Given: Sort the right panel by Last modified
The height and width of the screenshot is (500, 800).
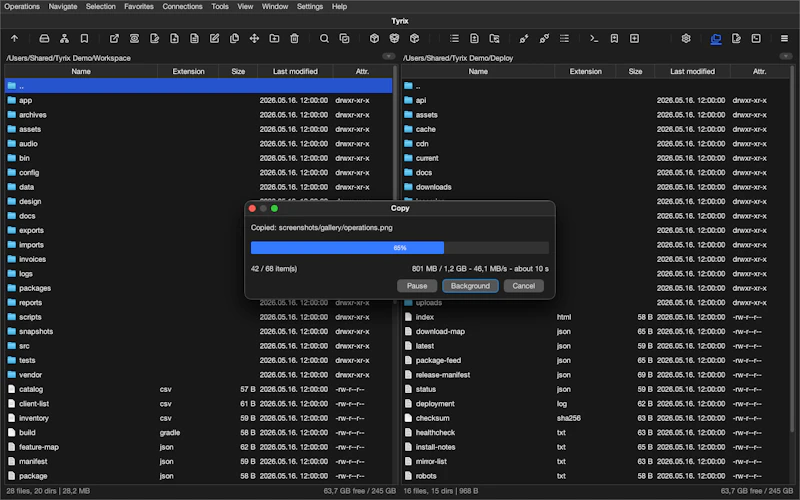Looking at the screenshot, I should [692, 71].
